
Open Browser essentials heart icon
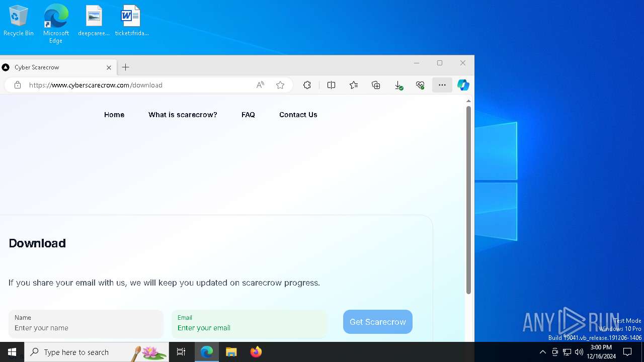420,85
